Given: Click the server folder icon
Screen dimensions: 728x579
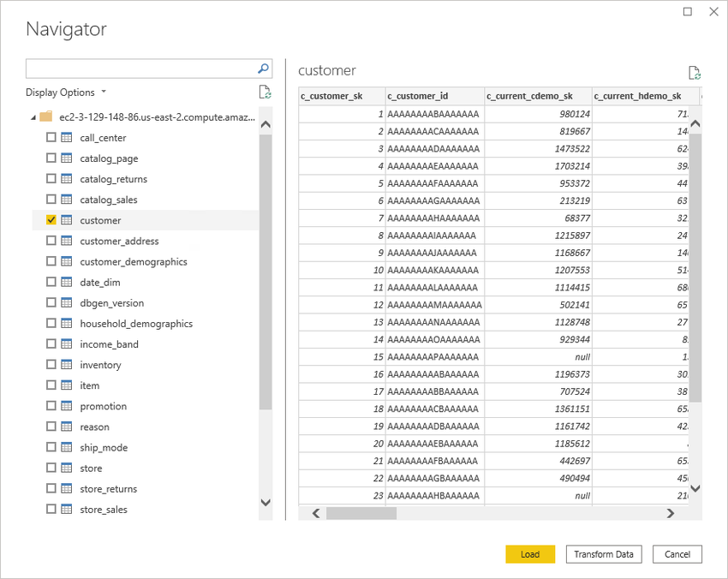Looking at the screenshot, I should [46, 116].
